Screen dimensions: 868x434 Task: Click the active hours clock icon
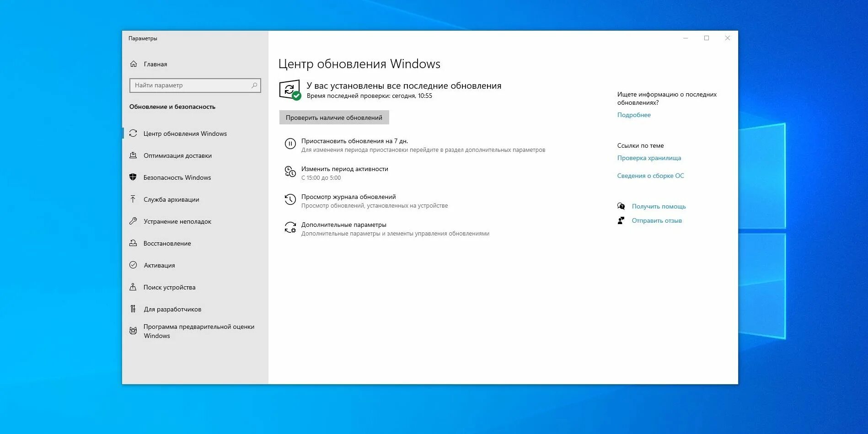pyautogui.click(x=290, y=172)
